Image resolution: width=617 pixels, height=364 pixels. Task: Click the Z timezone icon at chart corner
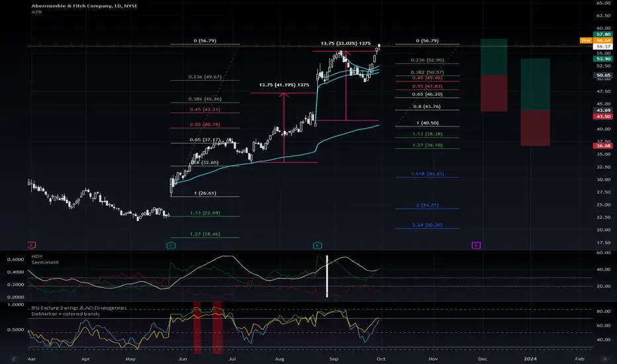14,359
